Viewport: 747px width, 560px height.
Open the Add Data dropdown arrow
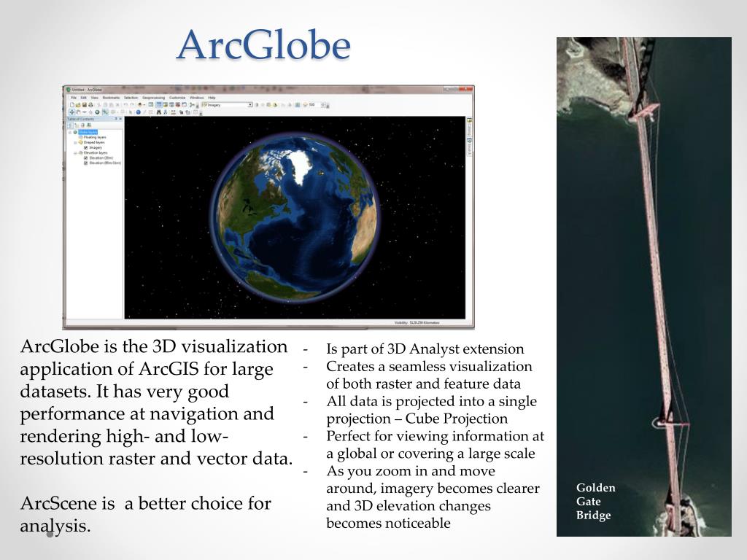click(x=144, y=105)
